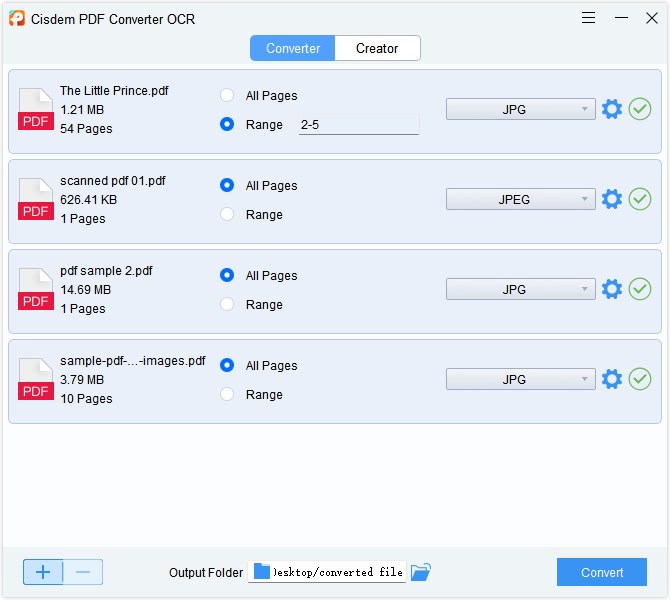Click green checkmark for sample-pdf images file
Viewport: 670px width, 600px height.
(640, 379)
